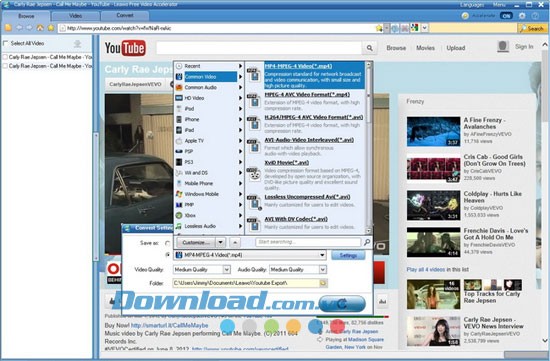The width and height of the screenshot is (550, 361).
Task: Select the first Save as radio button
Action: tap(168, 243)
